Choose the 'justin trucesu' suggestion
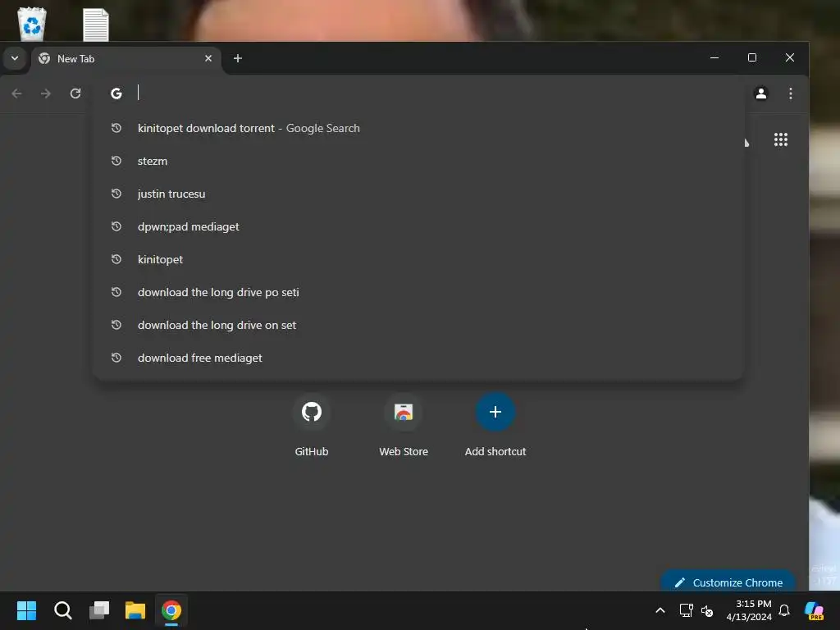 pyautogui.click(x=418, y=194)
